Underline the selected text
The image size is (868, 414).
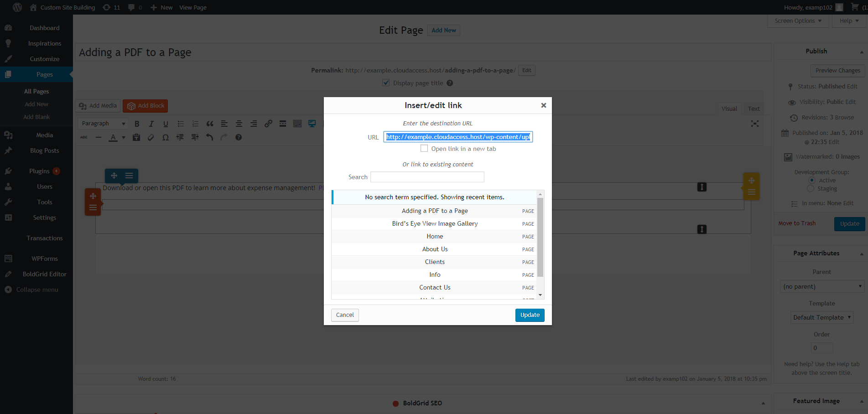[166, 124]
